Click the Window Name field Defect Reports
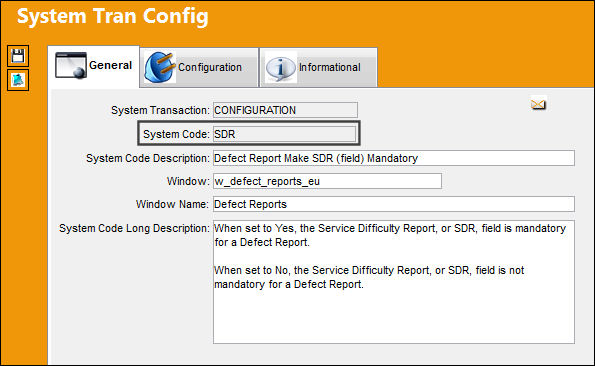Image resolution: width=595 pixels, height=366 pixels. click(394, 204)
